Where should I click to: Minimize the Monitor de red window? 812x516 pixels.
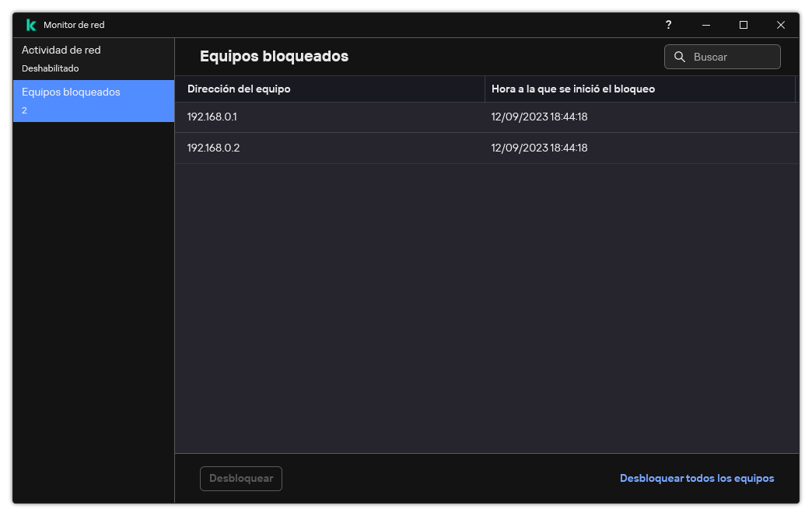[x=706, y=25]
